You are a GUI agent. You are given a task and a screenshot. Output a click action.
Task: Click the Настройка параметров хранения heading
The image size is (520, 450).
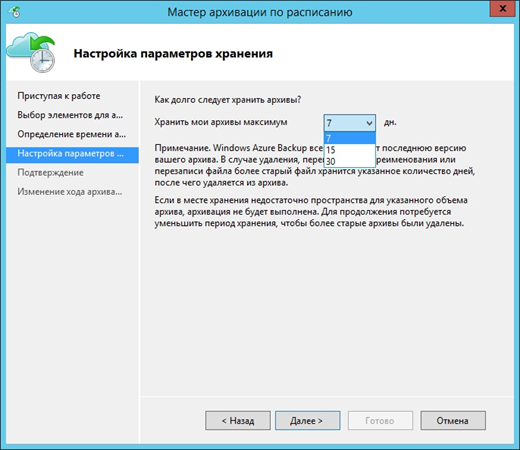click(173, 53)
